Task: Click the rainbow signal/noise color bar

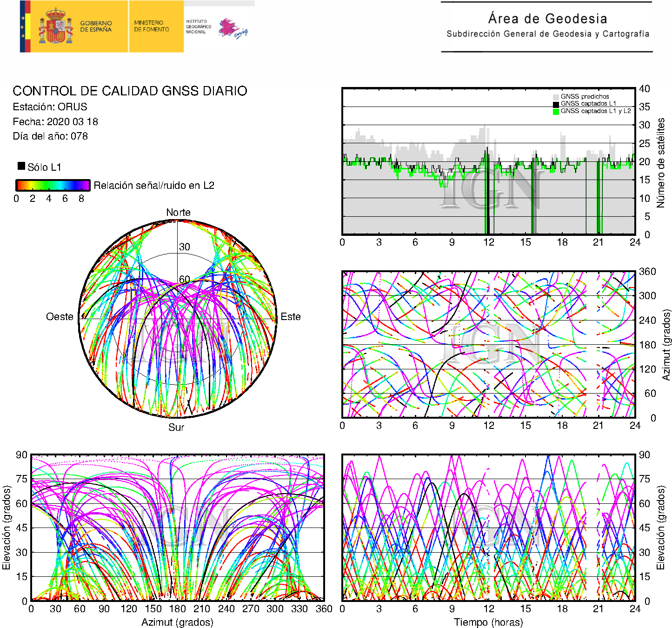Action: point(53,185)
